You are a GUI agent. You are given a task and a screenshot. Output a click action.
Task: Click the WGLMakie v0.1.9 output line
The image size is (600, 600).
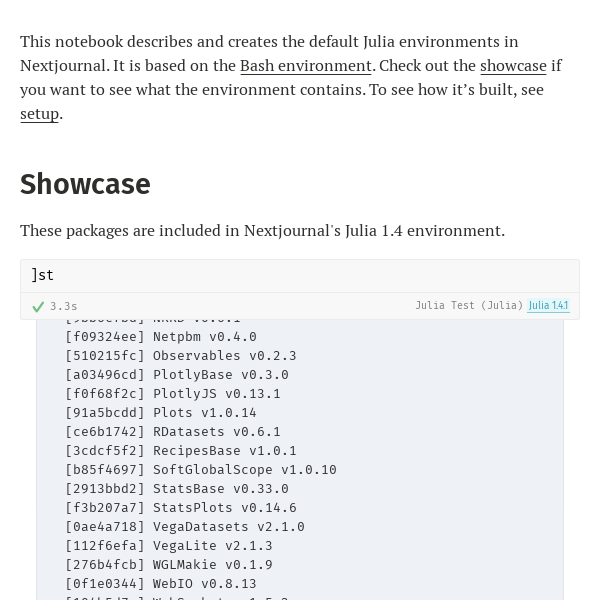[x=169, y=565]
